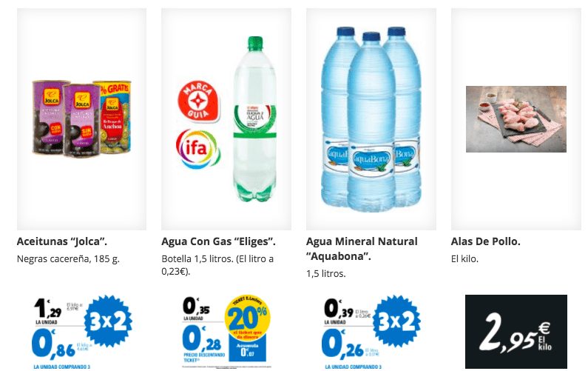Screen dimensions: 588x371
Task: Open the Agua Con Gas "Eliges" title
Action: click(x=218, y=241)
